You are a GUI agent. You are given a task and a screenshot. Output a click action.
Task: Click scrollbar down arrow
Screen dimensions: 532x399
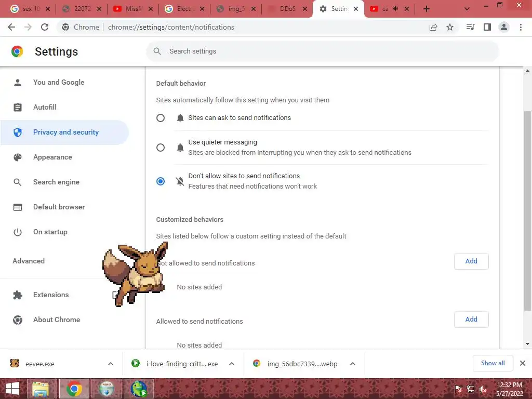[527, 344]
